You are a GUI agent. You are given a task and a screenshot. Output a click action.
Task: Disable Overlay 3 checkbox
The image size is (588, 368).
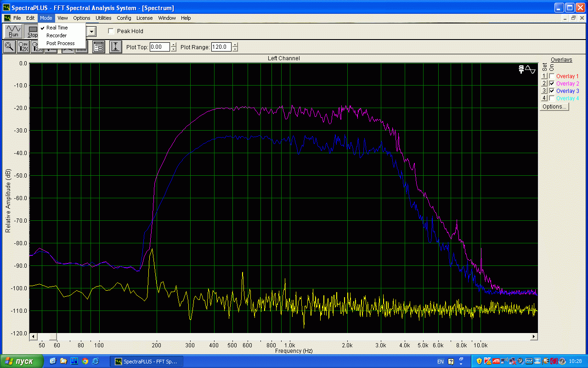click(552, 91)
